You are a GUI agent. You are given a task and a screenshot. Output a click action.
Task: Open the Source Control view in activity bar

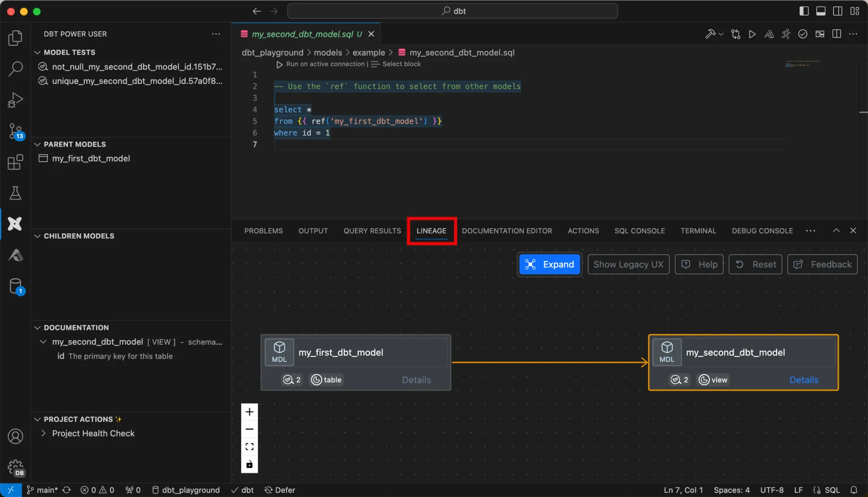(15, 131)
